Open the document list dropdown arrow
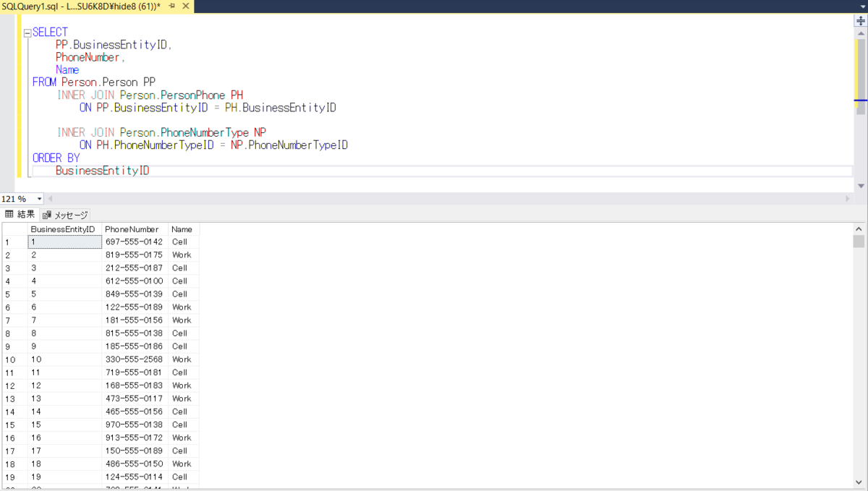This screenshot has width=868, height=491. 861,7
